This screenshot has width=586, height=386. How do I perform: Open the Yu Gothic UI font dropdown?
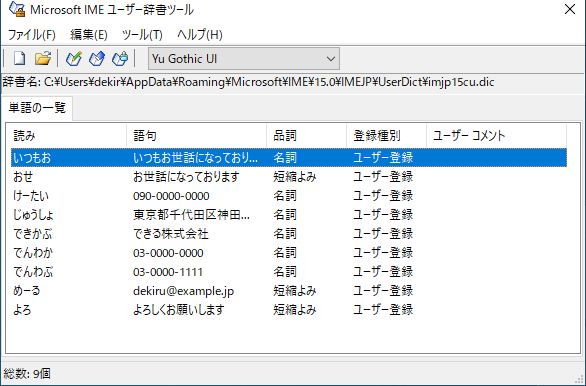tap(244, 59)
